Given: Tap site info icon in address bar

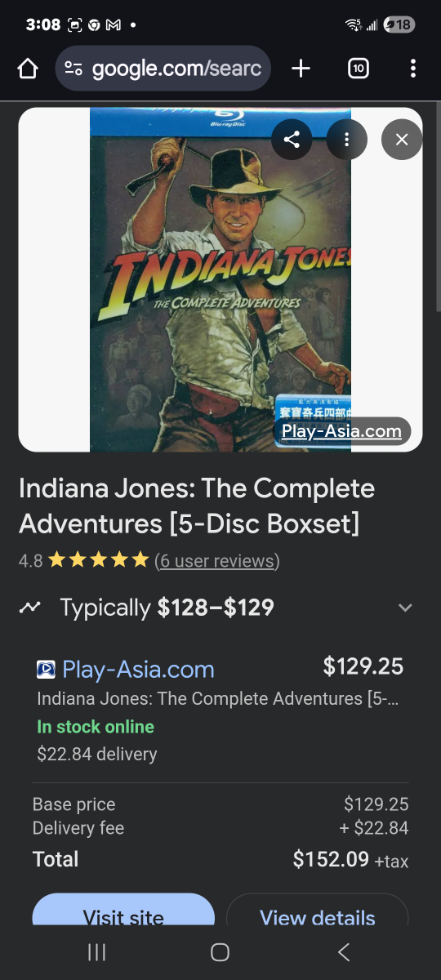Looking at the screenshot, I should tap(73, 69).
